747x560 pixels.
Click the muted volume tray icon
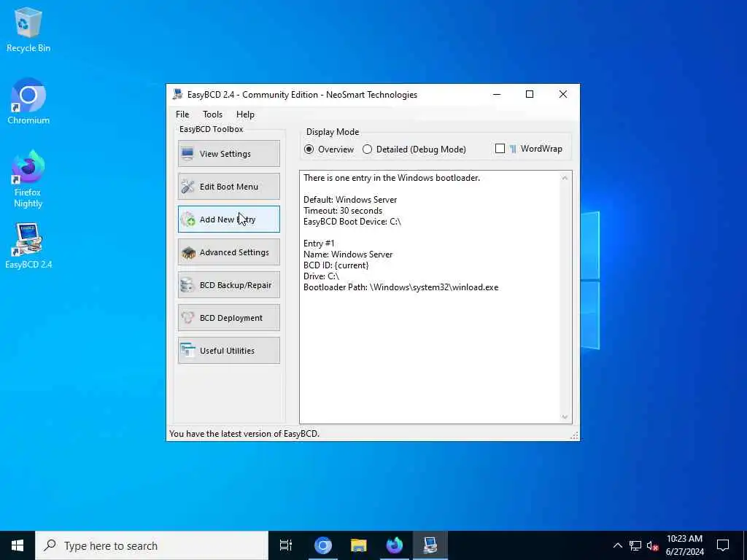[x=652, y=545]
